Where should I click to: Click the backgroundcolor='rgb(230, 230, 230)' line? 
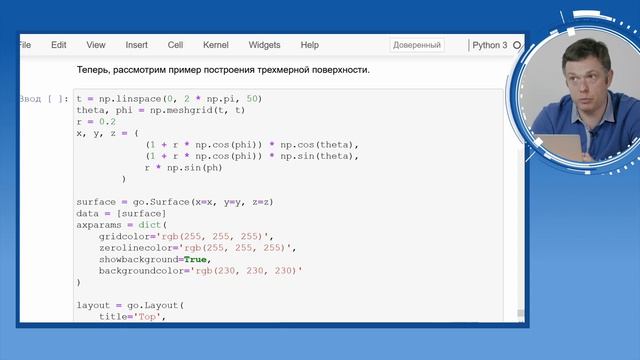(200, 271)
